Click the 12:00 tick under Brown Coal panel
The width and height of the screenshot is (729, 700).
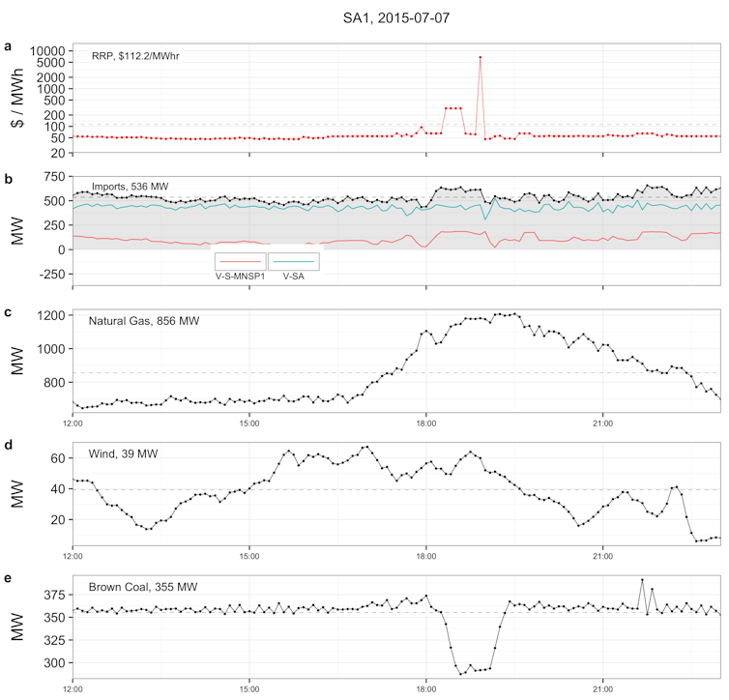pos(73,689)
